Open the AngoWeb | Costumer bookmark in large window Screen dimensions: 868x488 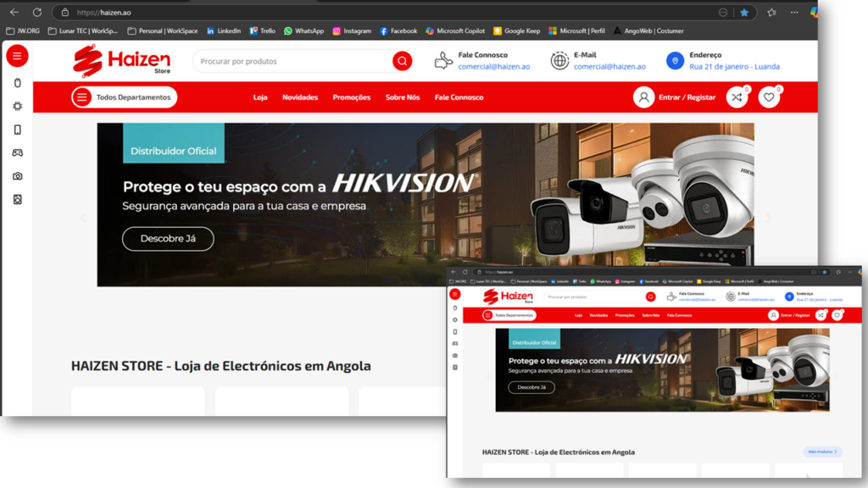648,31
